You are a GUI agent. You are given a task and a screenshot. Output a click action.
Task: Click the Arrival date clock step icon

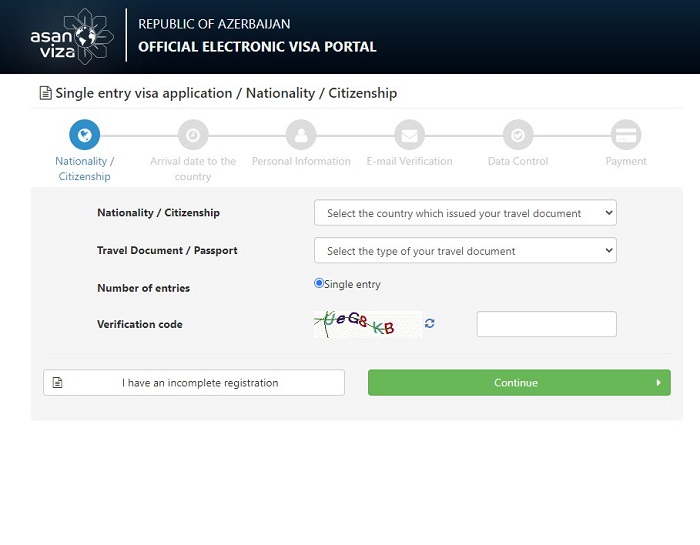(x=193, y=135)
